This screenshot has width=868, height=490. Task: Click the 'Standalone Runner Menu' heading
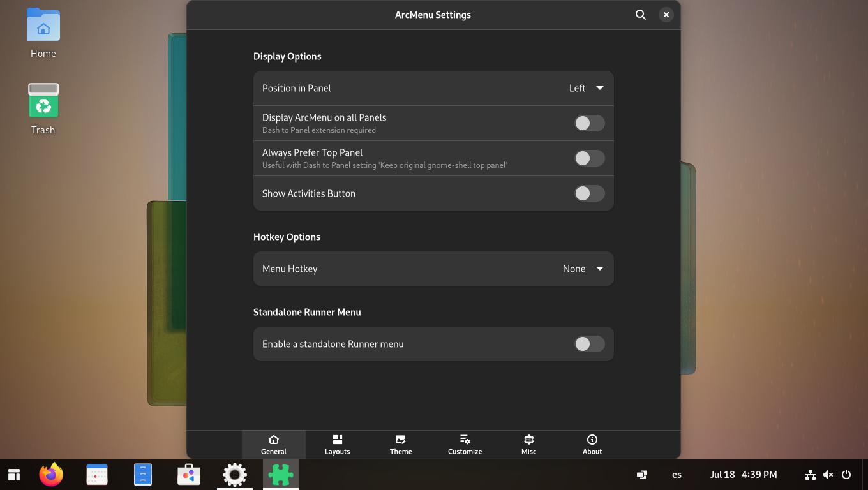(x=307, y=312)
